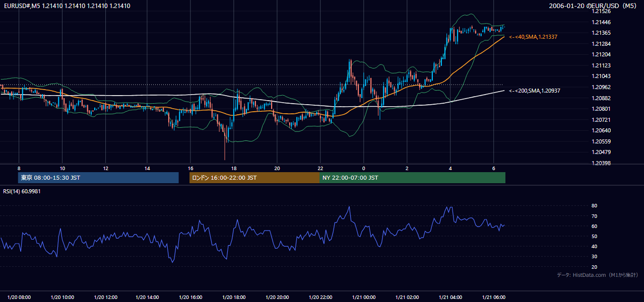This screenshot has width=644, height=302.
Task: Click the '1/21 04:00' bottom time label
Action: 450,297
